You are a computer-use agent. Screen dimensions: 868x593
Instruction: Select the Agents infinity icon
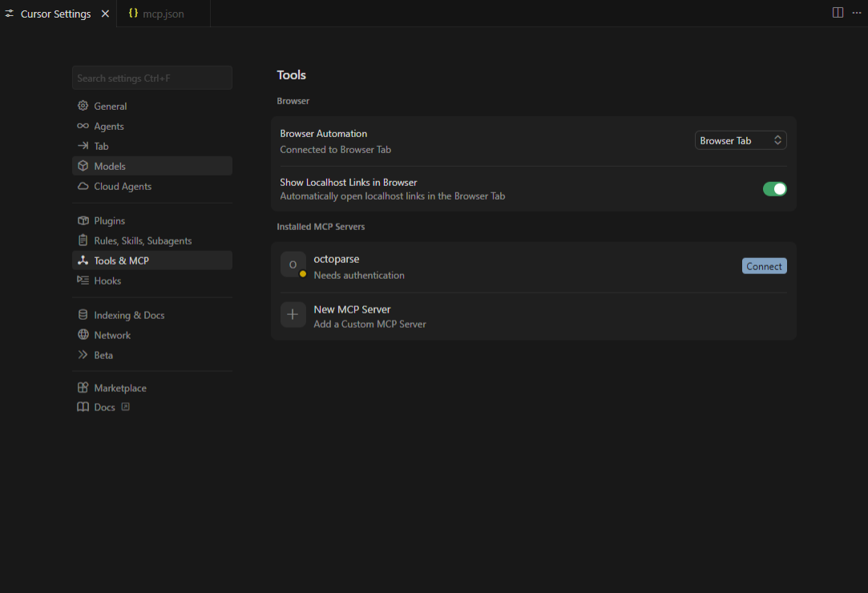pyautogui.click(x=83, y=126)
